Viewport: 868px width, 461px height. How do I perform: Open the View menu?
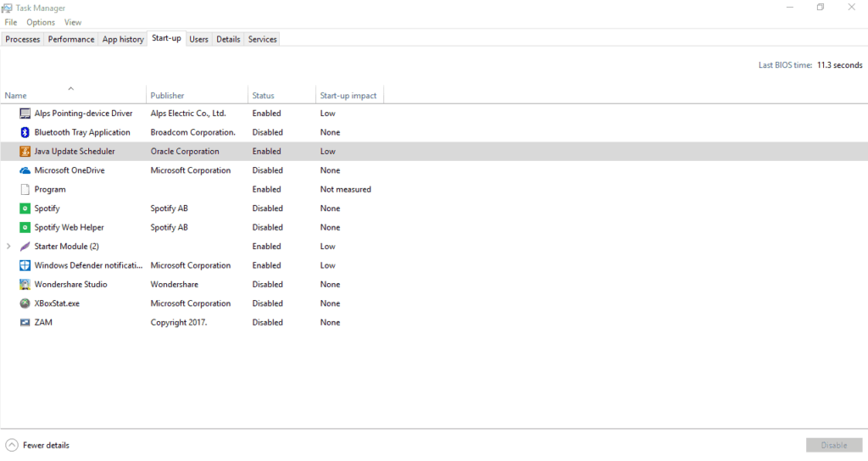coord(73,22)
